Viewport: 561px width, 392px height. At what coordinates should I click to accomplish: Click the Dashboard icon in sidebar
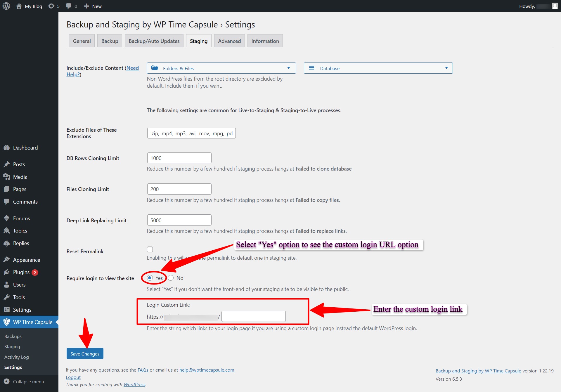point(7,148)
